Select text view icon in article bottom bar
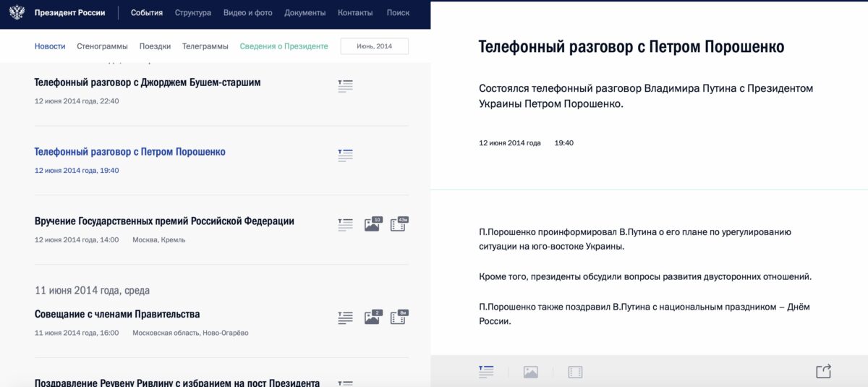This screenshot has height=387, width=868. point(486,372)
